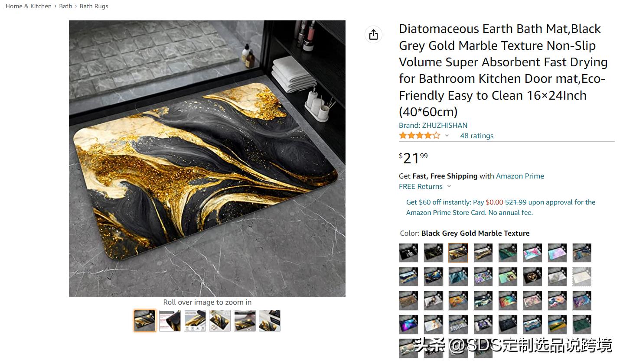Click the five-star rating icons
Viewport: 623px width, 364px height.
coord(420,136)
